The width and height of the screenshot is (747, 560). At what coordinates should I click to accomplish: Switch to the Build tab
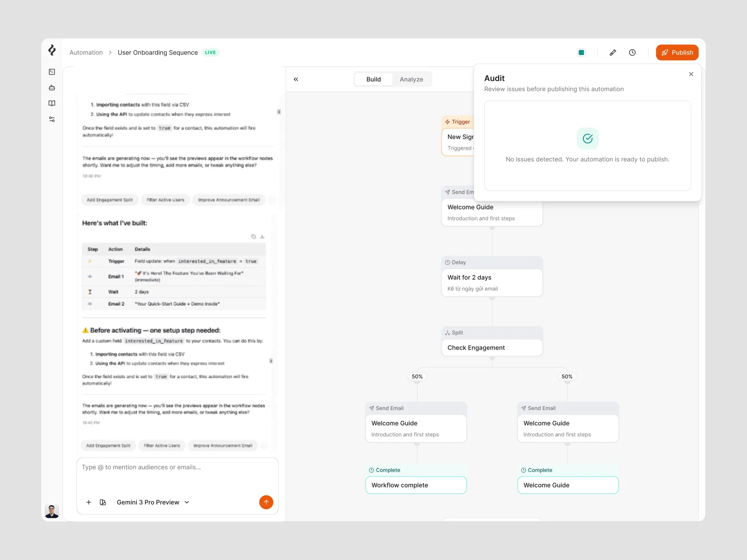coord(373,79)
